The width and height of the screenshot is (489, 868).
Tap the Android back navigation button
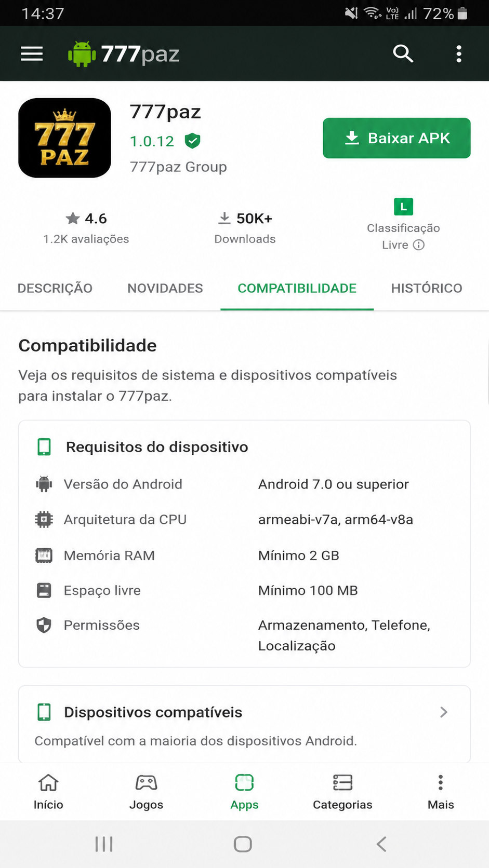[x=381, y=844]
